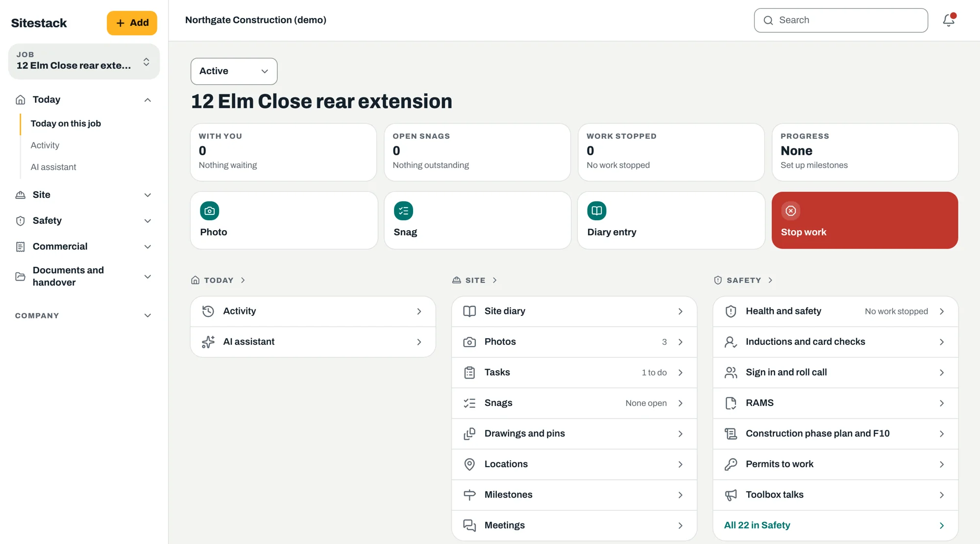Click the X-circle icon on Stop work card
Image resolution: width=980 pixels, height=544 pixels.
point(790,211)
